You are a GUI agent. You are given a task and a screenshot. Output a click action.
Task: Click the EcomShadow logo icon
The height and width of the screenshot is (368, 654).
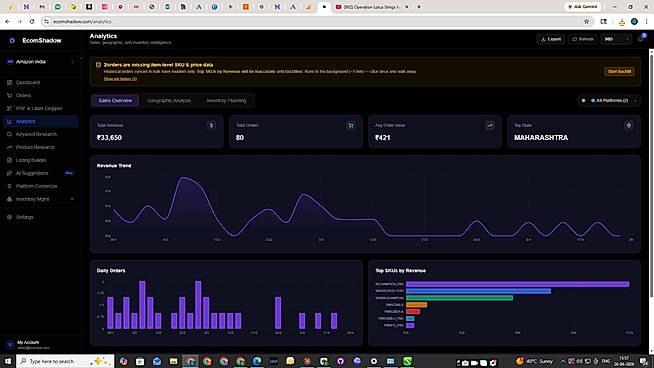pos(12,40)
